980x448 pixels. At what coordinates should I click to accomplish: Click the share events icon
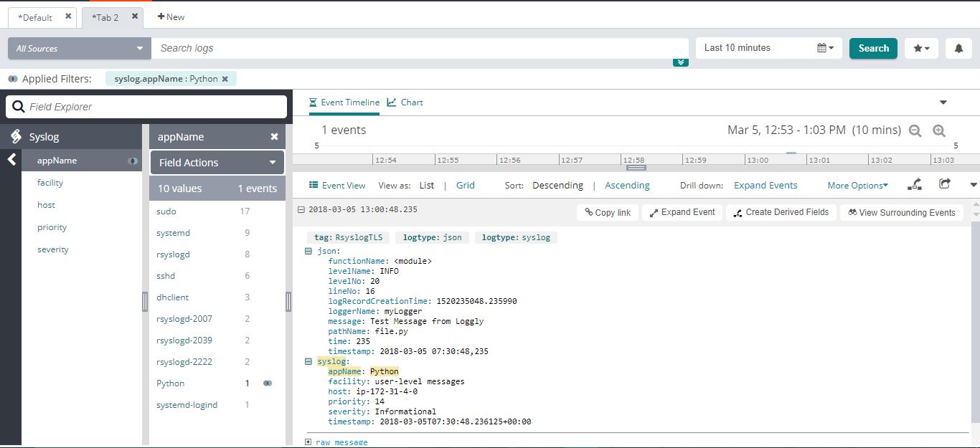[945, 184]
